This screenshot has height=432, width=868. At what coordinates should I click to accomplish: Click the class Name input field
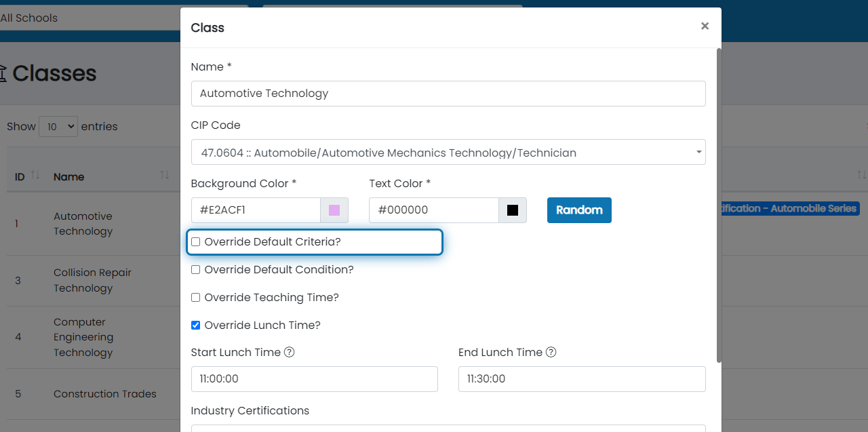[x=448, y=94]
